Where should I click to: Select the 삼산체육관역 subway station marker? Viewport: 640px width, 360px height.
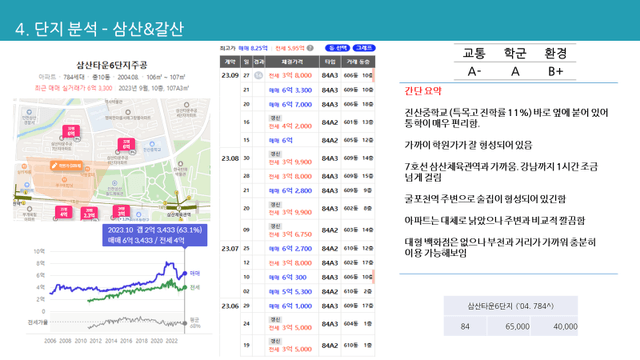[178, 208]
